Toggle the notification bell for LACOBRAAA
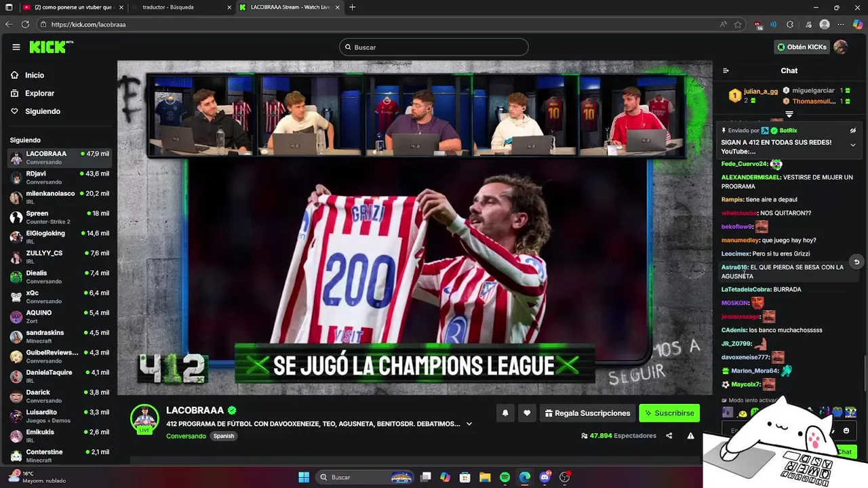This screenshot has width=868, height=488. coord(505,413)
